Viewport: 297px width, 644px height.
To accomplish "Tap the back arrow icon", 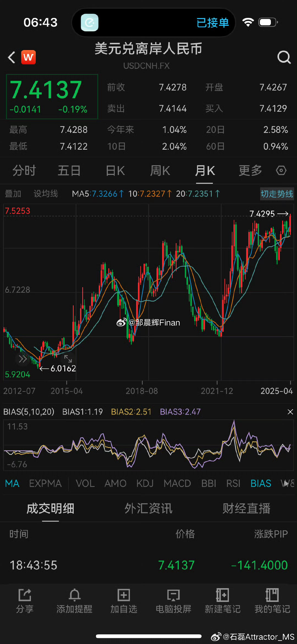I will 12,57.
